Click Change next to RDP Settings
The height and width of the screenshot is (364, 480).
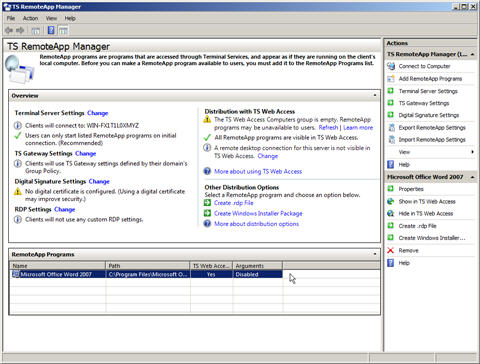65,209
